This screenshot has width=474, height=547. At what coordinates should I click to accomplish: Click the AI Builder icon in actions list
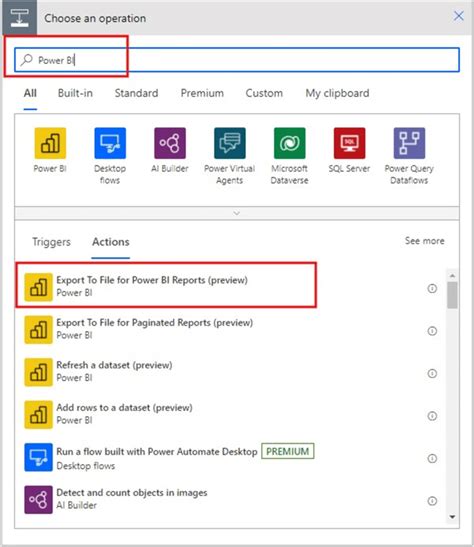[38, 500]
